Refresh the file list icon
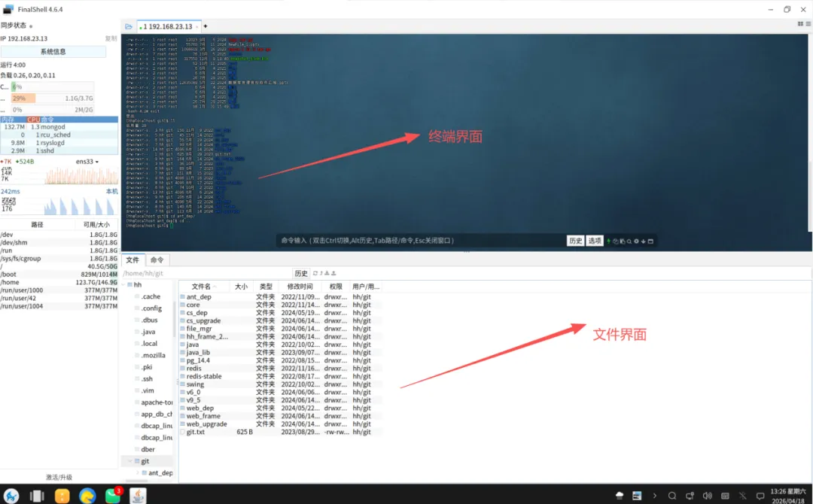 pos(315,273)
